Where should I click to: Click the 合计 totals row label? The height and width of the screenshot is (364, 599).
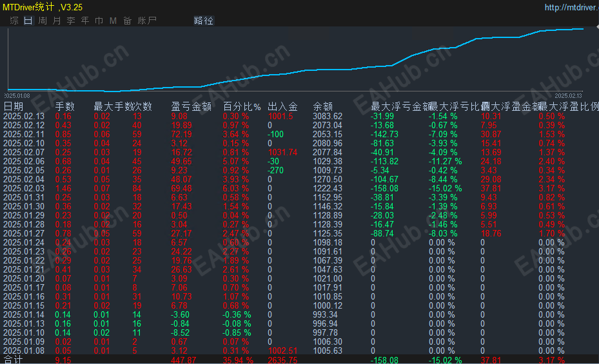pos(14,359)
